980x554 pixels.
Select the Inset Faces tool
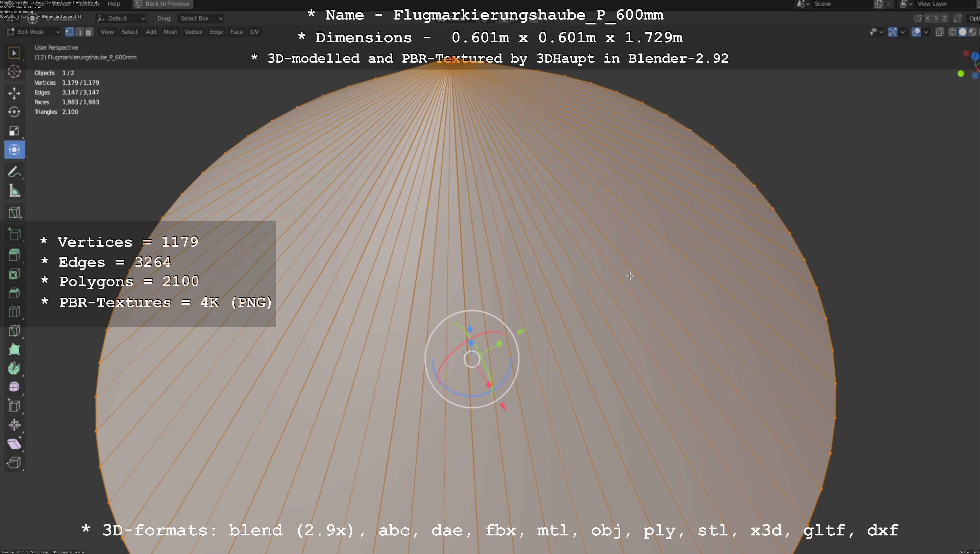click(x=14, y=274)
